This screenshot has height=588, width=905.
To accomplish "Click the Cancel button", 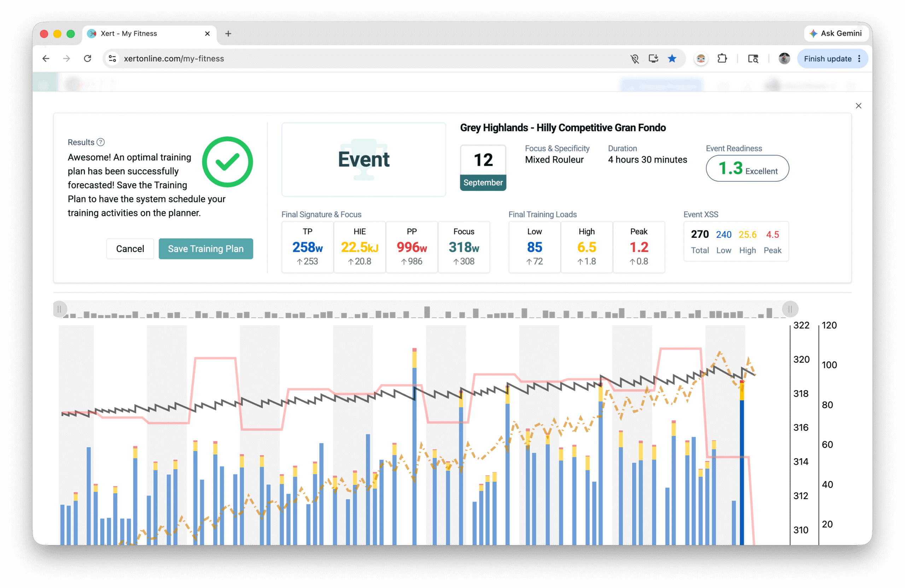I will [130, 248].
